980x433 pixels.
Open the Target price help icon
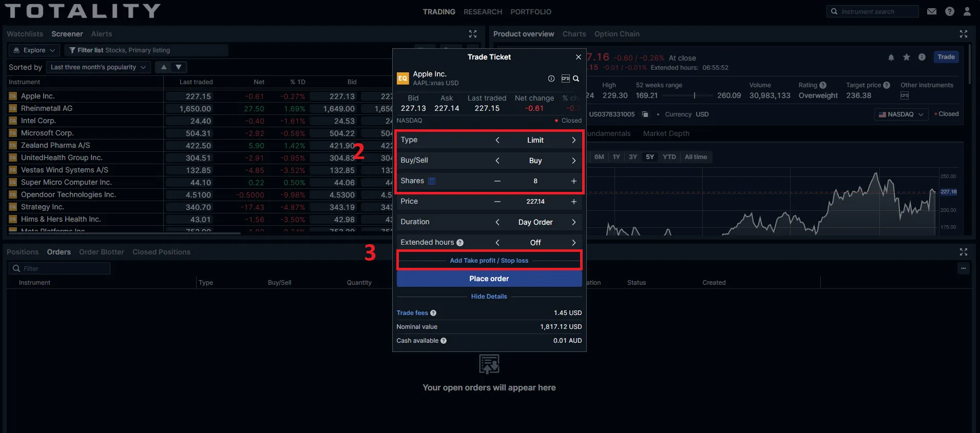pos(887,85)
